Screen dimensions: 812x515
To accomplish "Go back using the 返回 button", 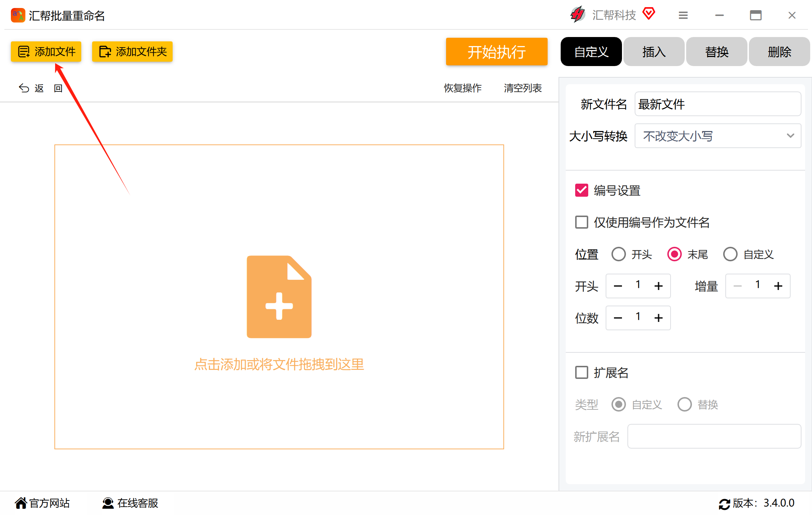I will click(41, 88).
